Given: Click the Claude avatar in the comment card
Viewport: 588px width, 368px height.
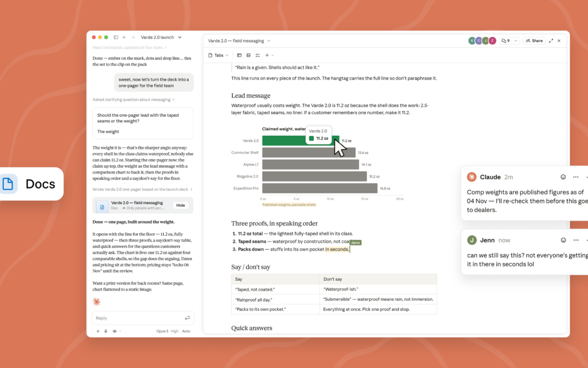Looking at the screenshot, I should [x=471, y=177].
